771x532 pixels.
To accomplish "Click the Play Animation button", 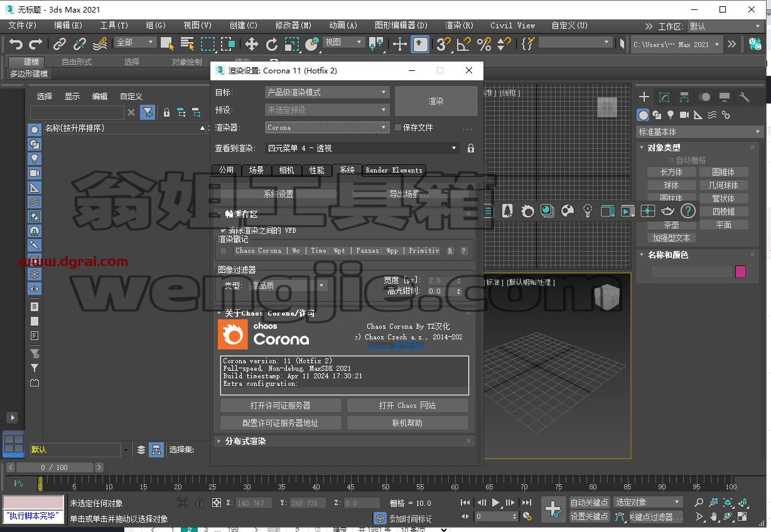I will (496, 503).
